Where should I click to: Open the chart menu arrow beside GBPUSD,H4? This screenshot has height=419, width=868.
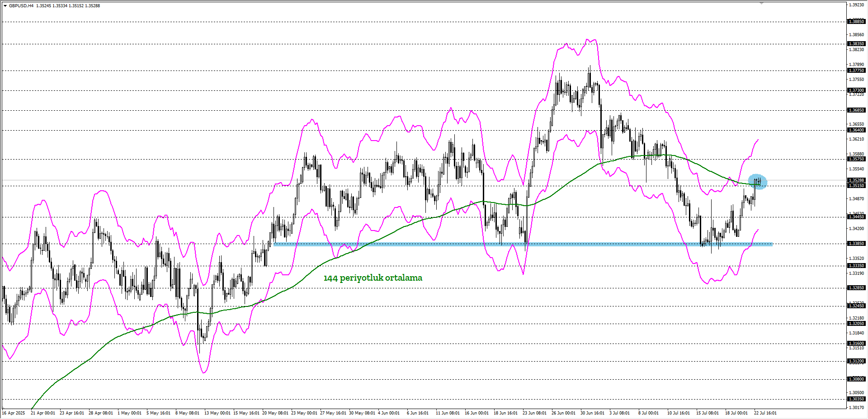5,6
